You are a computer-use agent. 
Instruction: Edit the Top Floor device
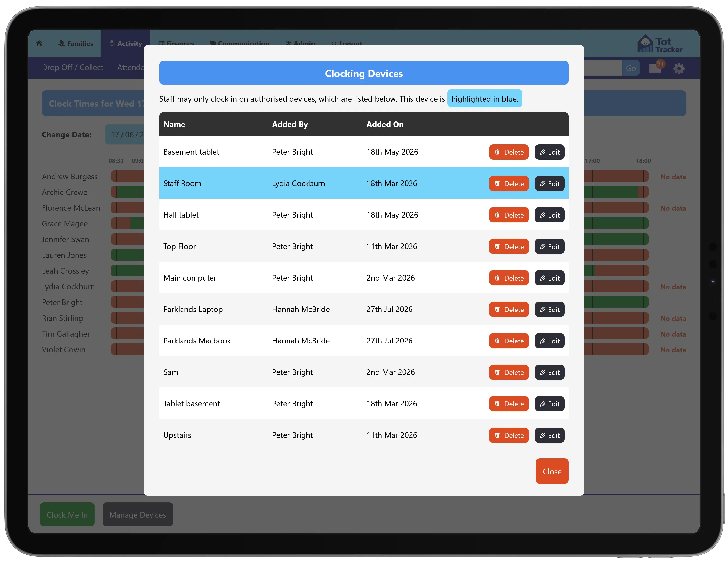pyautogui.click(x=549, y=247)
